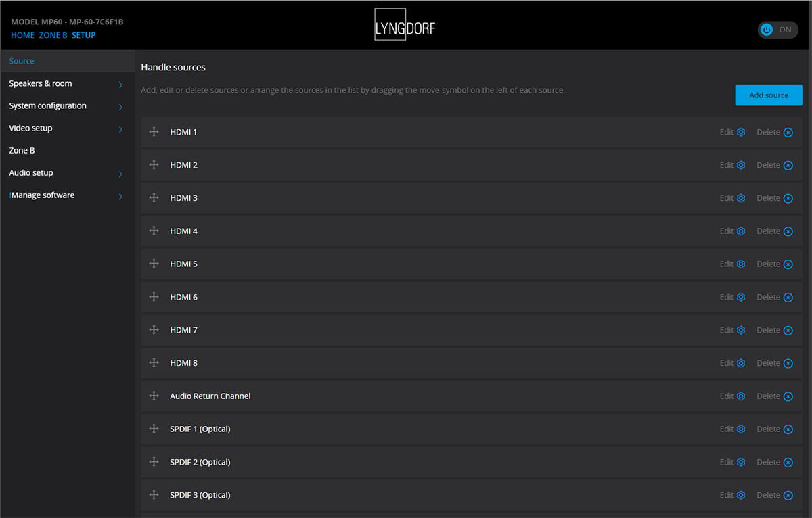Delete HDMI 3 via its X icon
The width and height of the screenshot is (812, 518).
[788, 199]
